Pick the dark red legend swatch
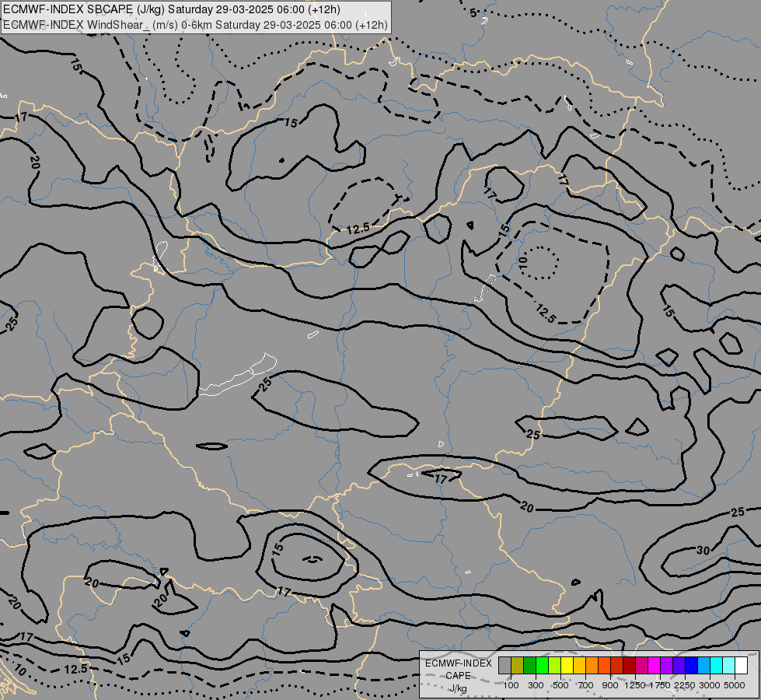Image resolution: width=761 pixels, height=700 pixels. pos(629,666)
